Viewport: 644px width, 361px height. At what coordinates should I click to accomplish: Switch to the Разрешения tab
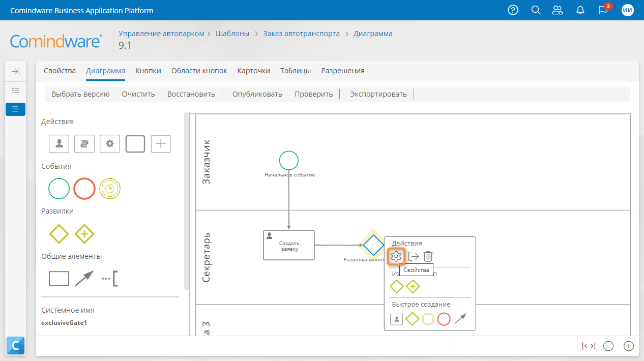(343, 71)
